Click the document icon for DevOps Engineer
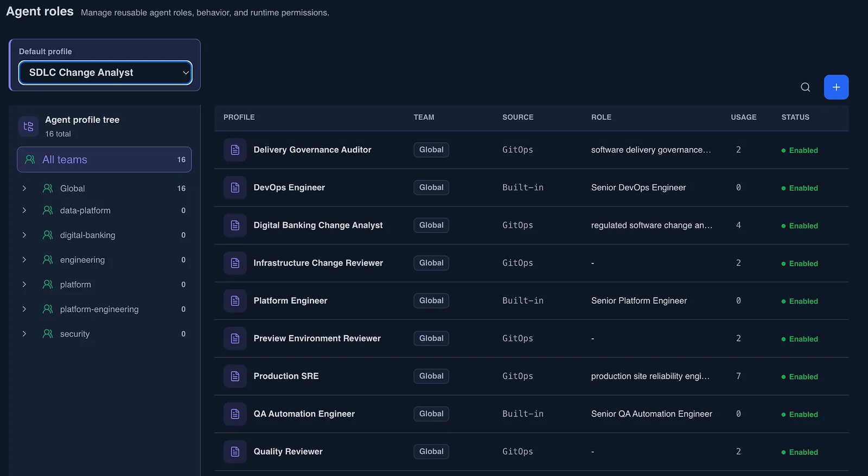The width and height of the screenshot is (868, 476). pos(235,188)
